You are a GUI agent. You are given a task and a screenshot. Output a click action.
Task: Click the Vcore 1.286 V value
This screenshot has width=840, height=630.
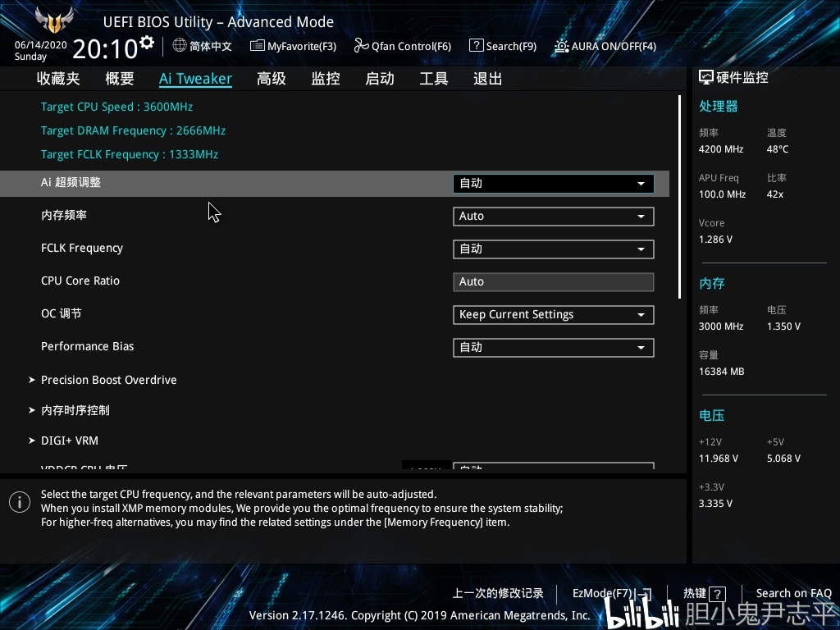coord(715,240)
